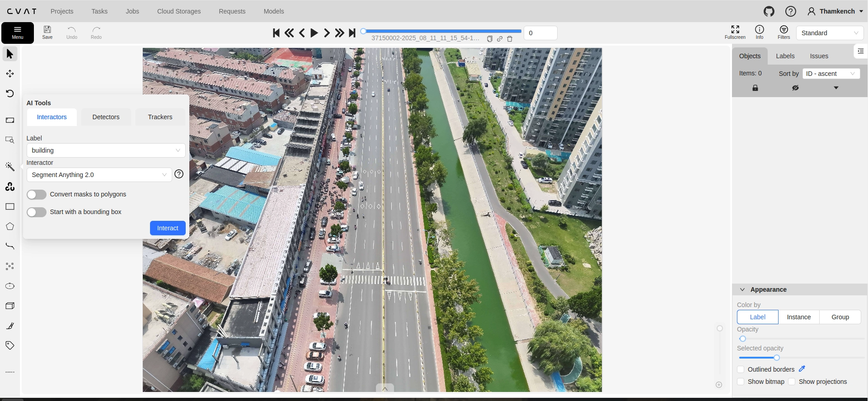868x401 pixels.
Task: Select the cursor tool in left sidebar
Action: tap(10, 54)
